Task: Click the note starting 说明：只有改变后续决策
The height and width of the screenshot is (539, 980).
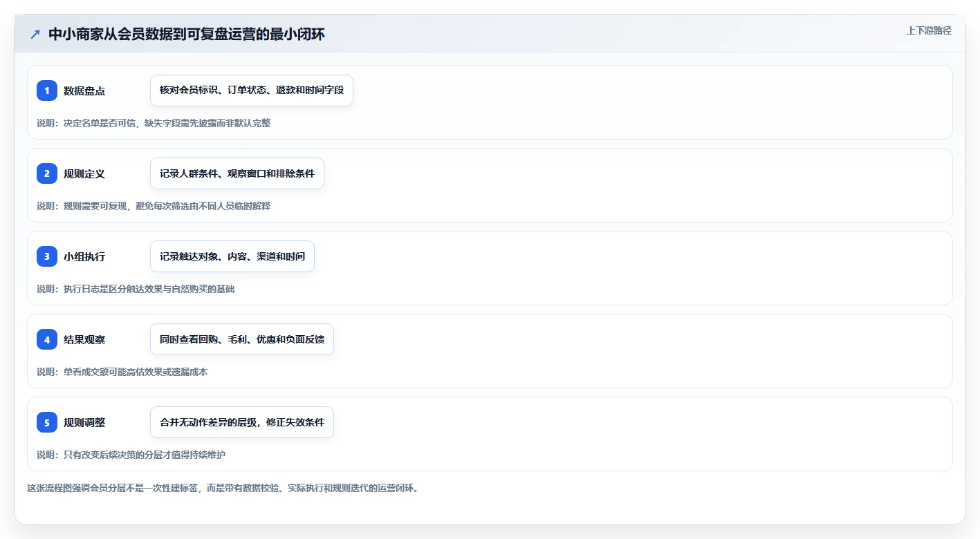Action: (x=131, y=455)
